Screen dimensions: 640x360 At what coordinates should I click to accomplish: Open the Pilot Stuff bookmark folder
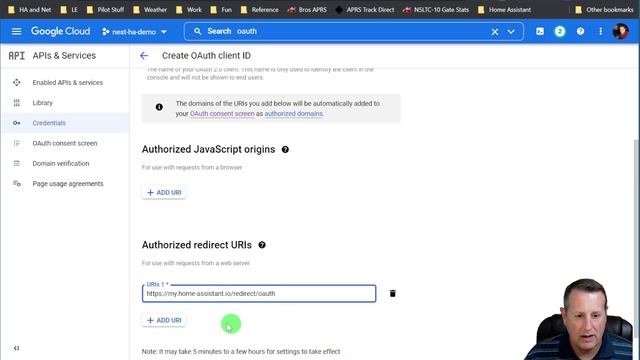(x=106, y=9)
